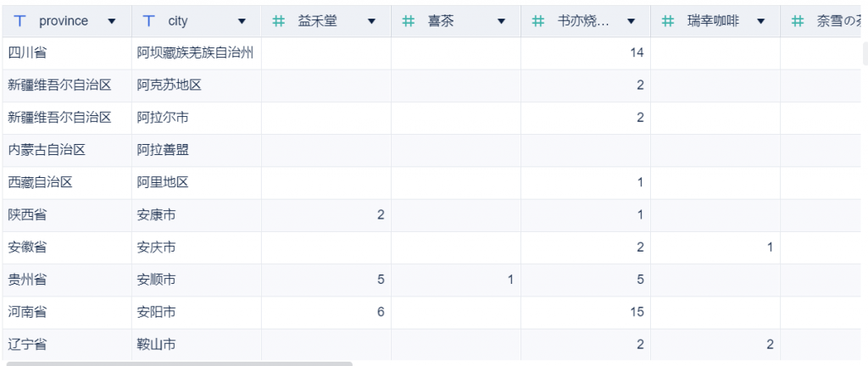Click 益禾堂 value 2 in 安康市 row

tap(381, 215)
